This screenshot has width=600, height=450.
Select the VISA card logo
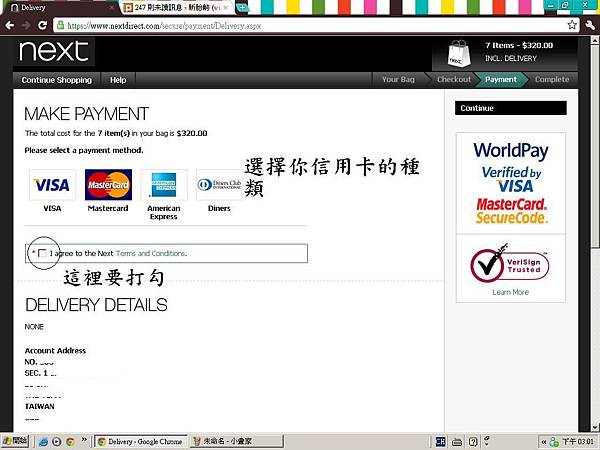[52, 185]
